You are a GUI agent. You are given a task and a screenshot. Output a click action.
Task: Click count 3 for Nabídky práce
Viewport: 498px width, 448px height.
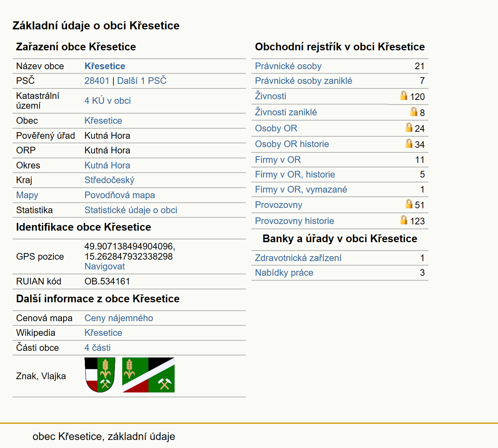[422, 273]
